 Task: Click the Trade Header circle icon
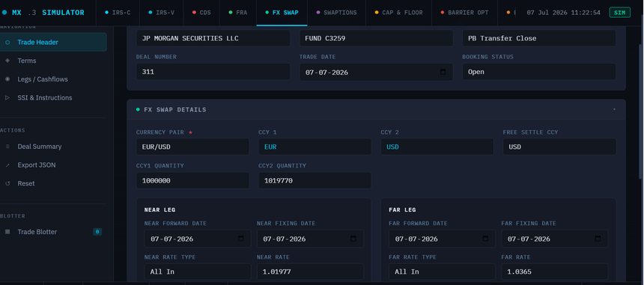(x=7, y=42)
